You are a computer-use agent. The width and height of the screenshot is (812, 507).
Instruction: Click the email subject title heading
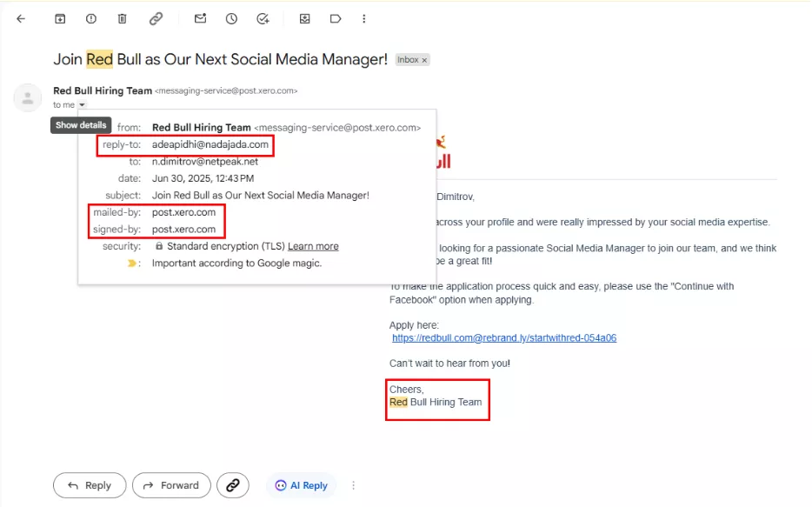coord(220,59)
